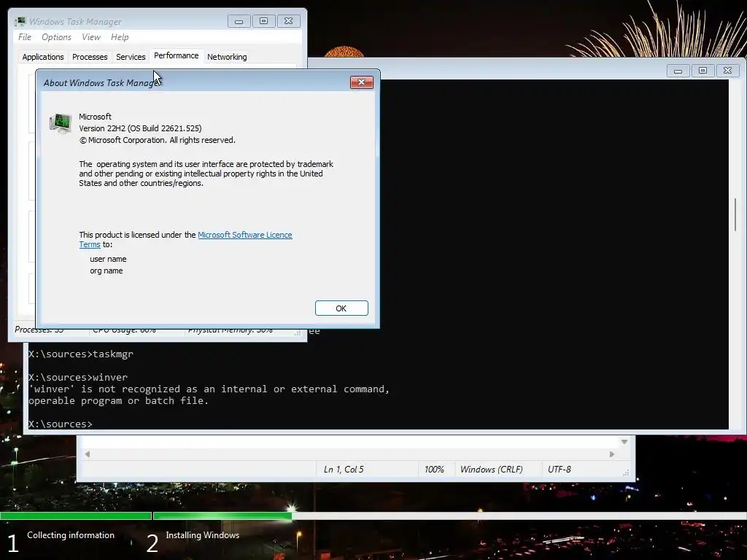Open the View menu in Task Manager
This screenshot has height=560, width=747.
pyautogui.click(x=91, y=37)
